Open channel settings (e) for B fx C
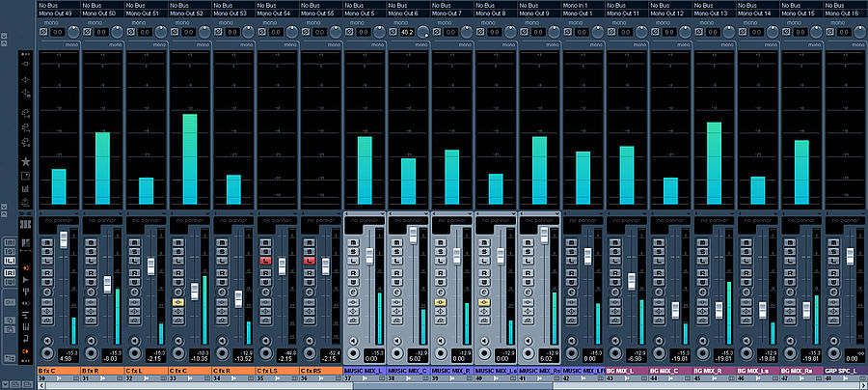868x390 pixels. coord(47,292)
